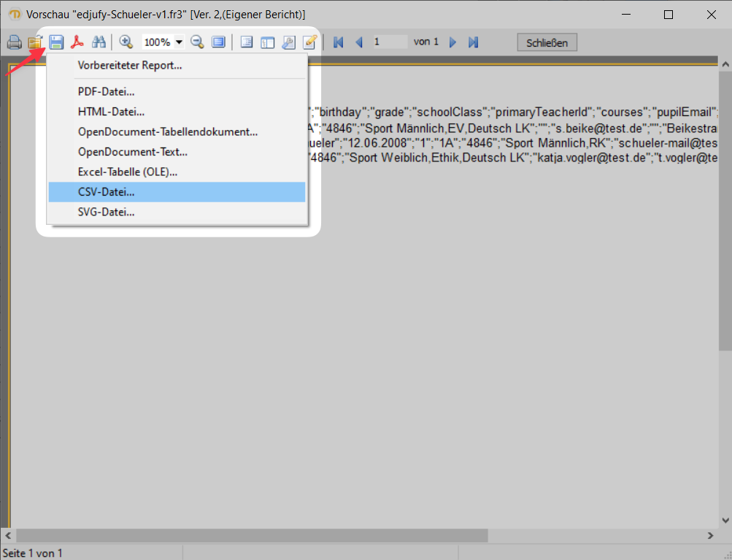Image resolution: width=732 pixels, height=560 pixels.
Task: Search the report using the binoculars icon
Action: (99, 42)
